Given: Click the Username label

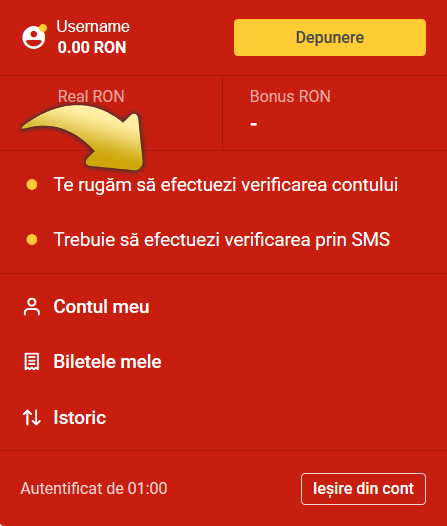Looking at the screenshot, I should coord(93,27).
